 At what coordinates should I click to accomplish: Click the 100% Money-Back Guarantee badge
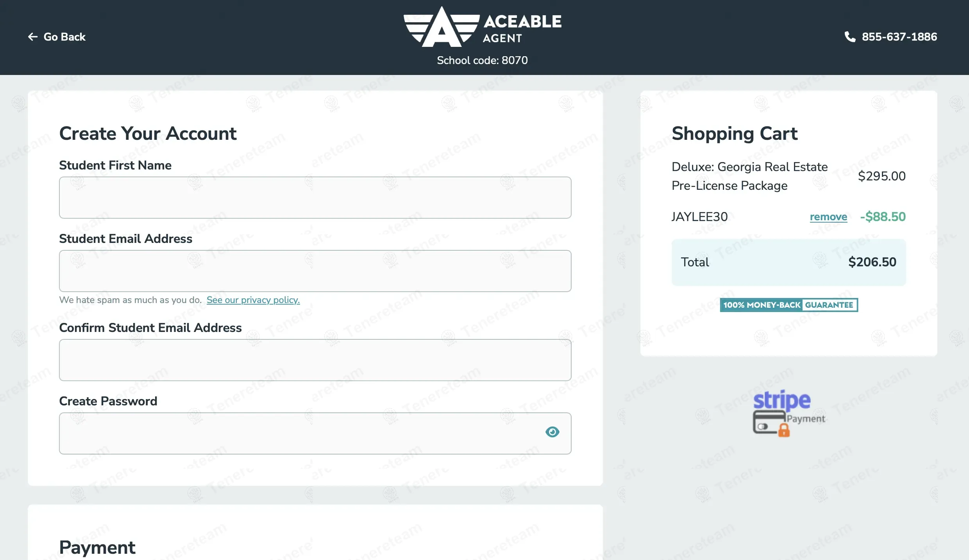coord(788,305)
